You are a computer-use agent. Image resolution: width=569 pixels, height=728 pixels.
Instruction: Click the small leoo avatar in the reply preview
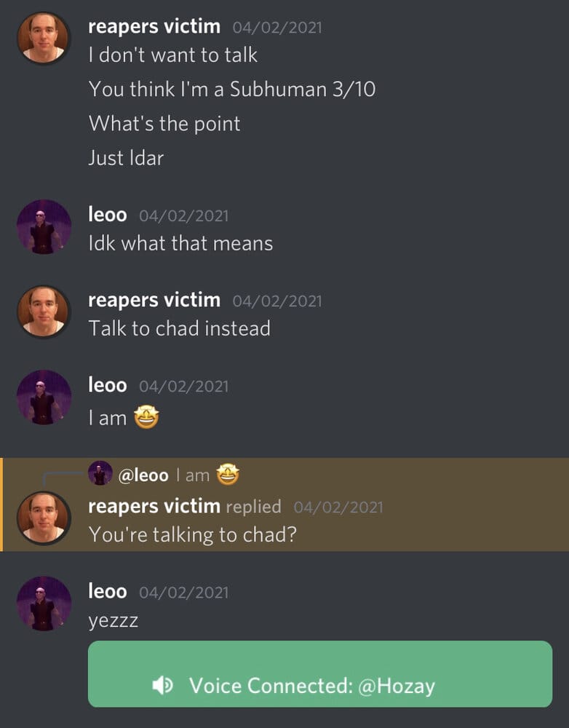[x=100, y=474]
